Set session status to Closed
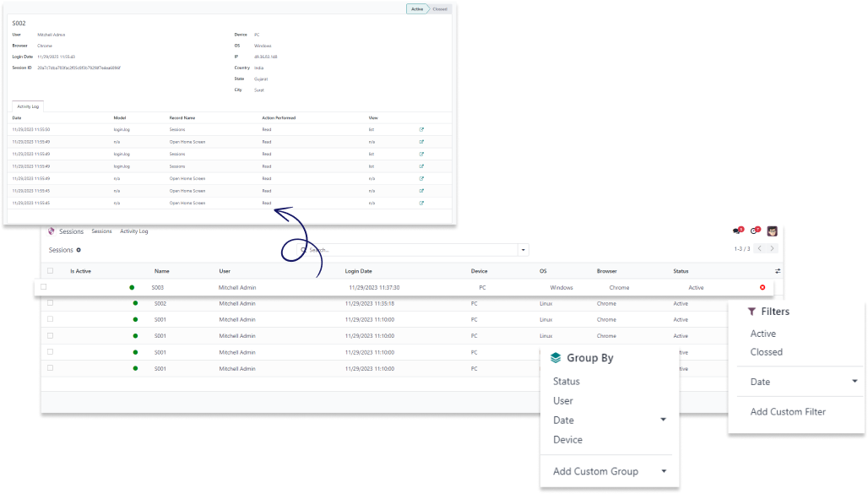This screenshot has height=494, width=868. [x=441, y=8]
